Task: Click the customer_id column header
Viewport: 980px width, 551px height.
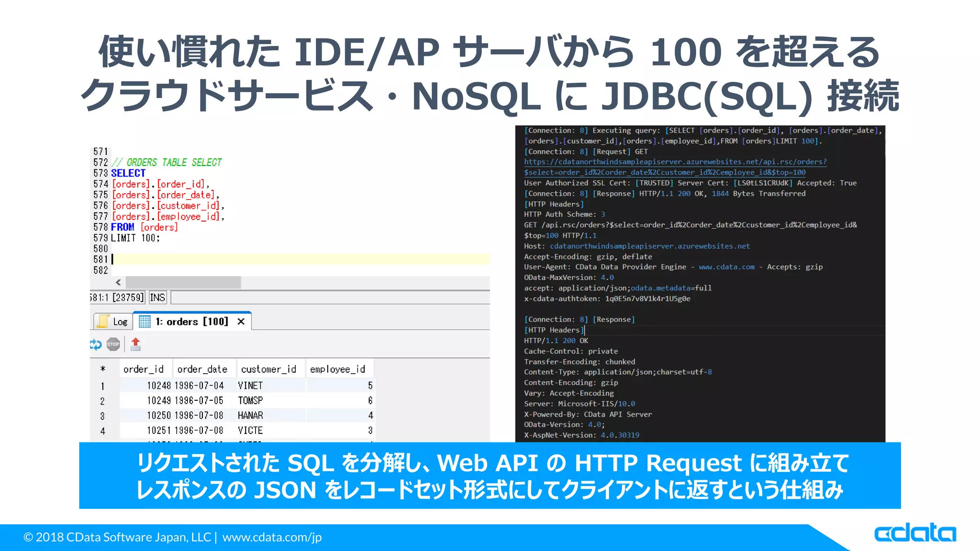Action: point(268,369)
